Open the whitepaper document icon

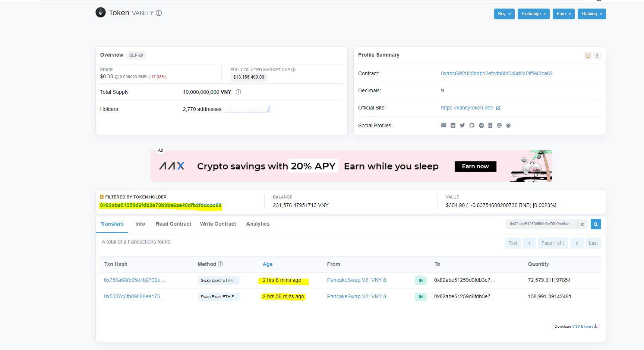[490, 125]
